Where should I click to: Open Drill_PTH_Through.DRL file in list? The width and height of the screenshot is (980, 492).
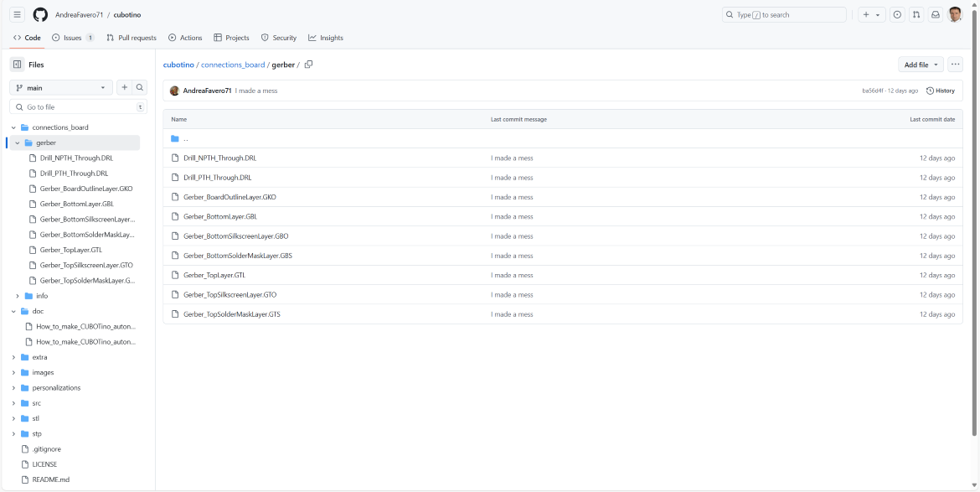pos(218,178)
